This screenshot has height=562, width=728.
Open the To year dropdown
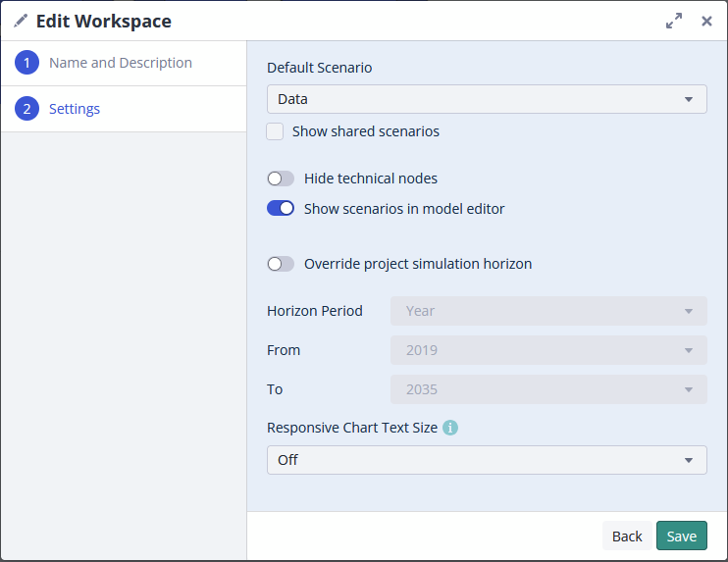[x=548, y=389]
